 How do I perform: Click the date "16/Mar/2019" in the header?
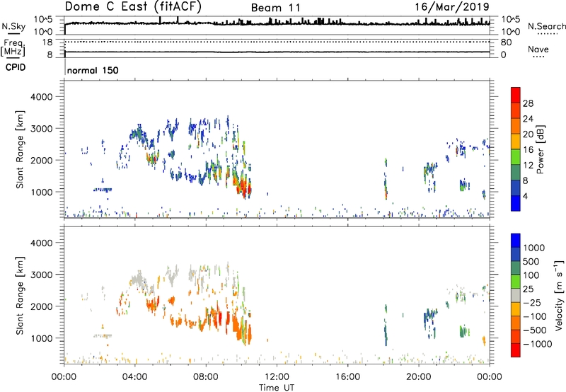[452, 6]
